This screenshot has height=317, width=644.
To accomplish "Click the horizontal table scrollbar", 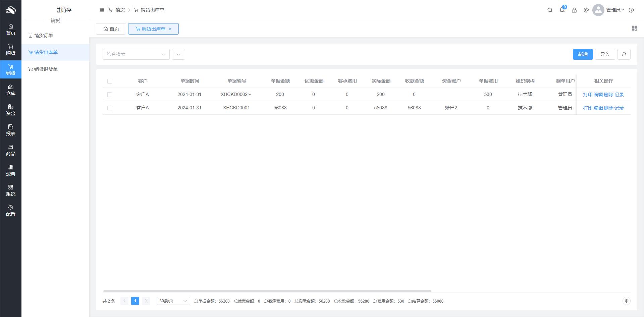I will click(x=267, y=291).
